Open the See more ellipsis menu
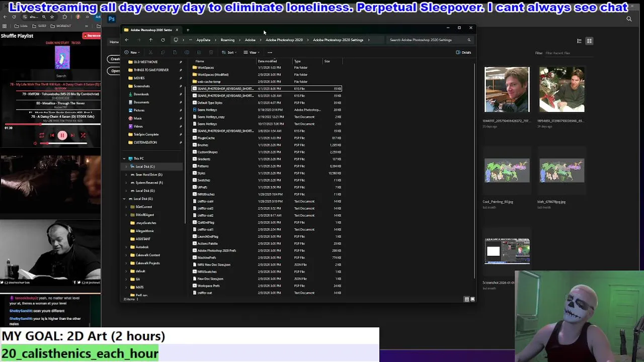This screenshot has width=644, height=362. point(270,52)
